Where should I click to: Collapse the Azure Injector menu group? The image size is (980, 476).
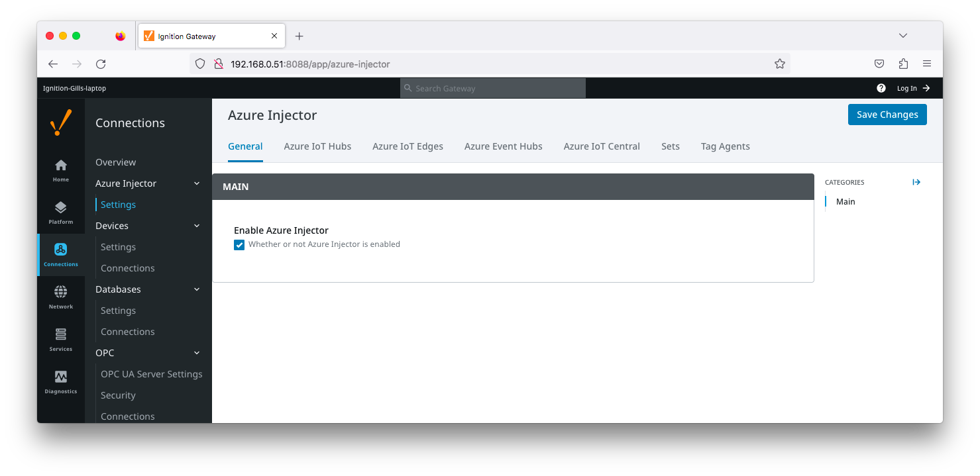[x=196, y=183]
